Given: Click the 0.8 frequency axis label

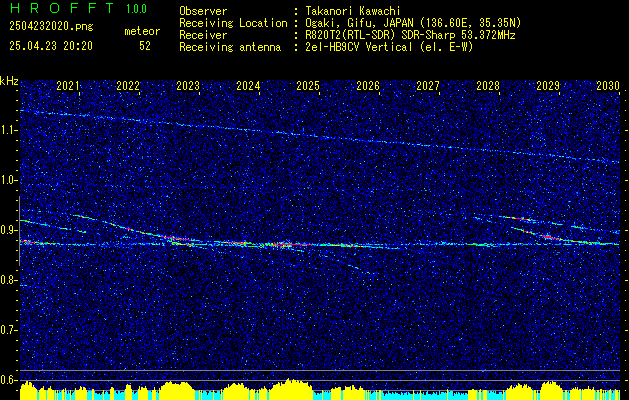Looking at the screenshot, I should click(x=8, y=280).
